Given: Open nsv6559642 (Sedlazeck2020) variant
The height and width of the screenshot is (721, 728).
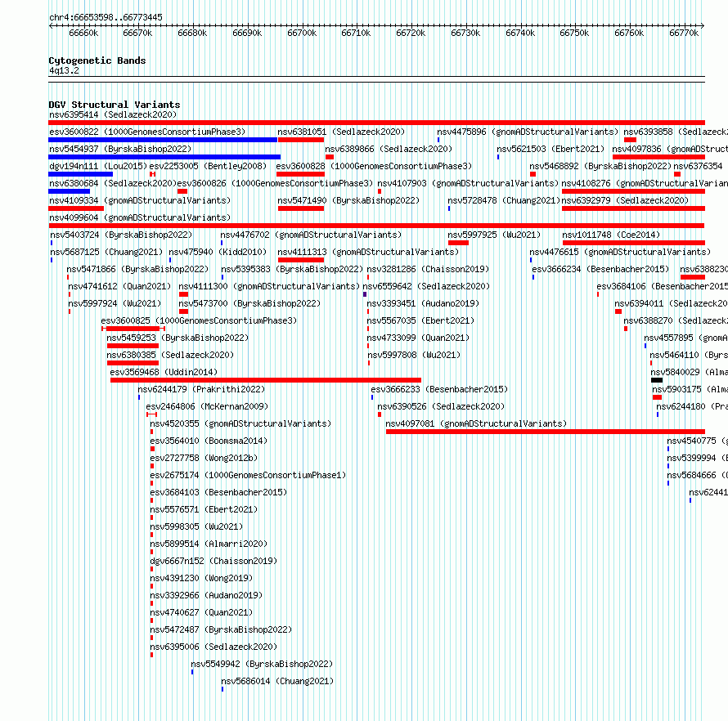Looking at the screenshot, I should coord(426,286).
